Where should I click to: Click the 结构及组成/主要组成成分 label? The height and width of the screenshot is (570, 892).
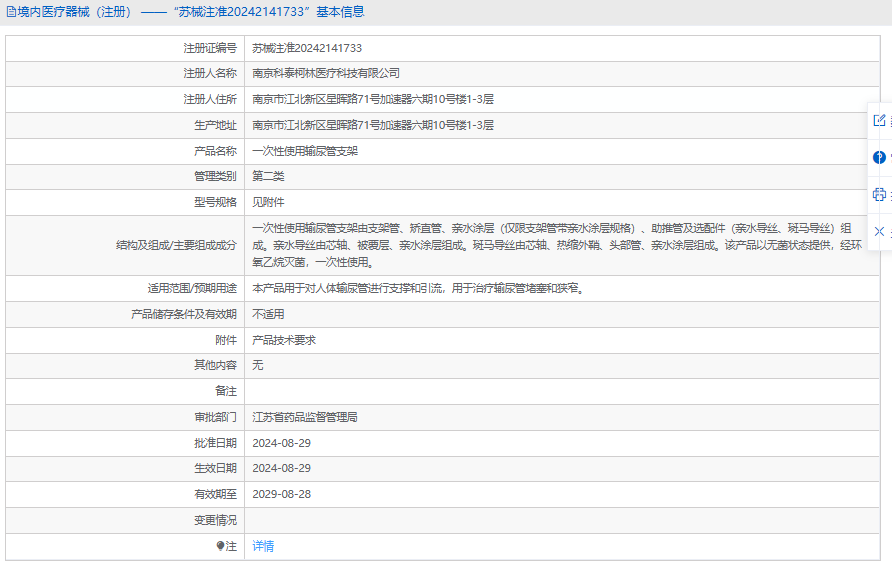176,245
